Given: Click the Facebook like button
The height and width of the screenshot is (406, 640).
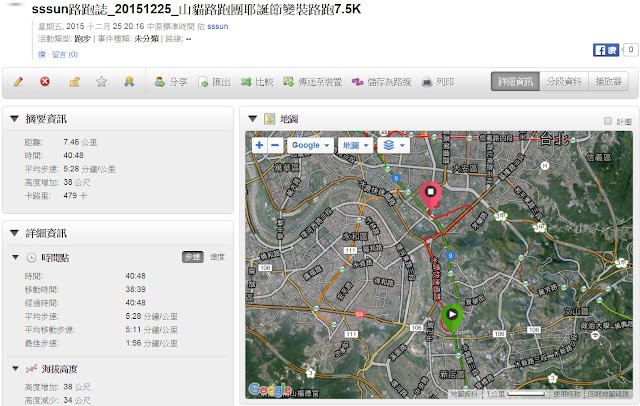Looking at the screenshot, I should pos(603,49).
